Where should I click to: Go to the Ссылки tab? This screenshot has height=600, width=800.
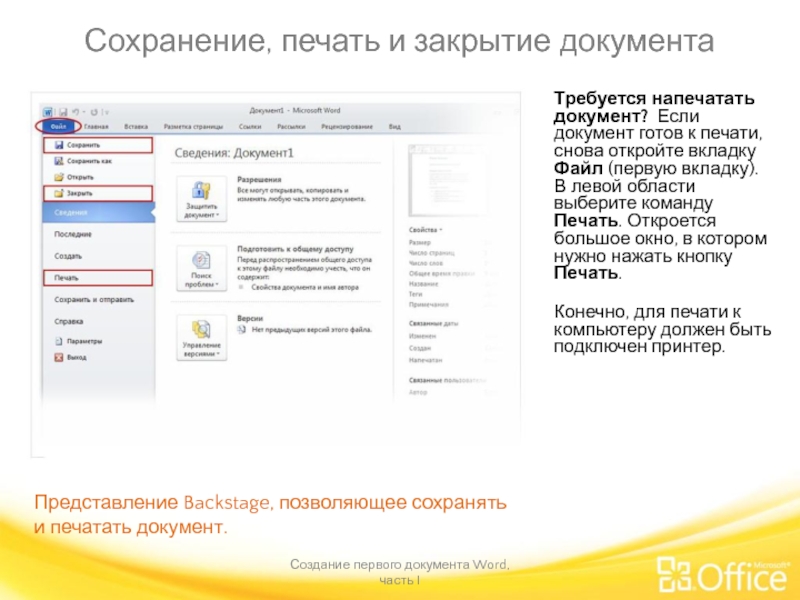click(250, 127)
